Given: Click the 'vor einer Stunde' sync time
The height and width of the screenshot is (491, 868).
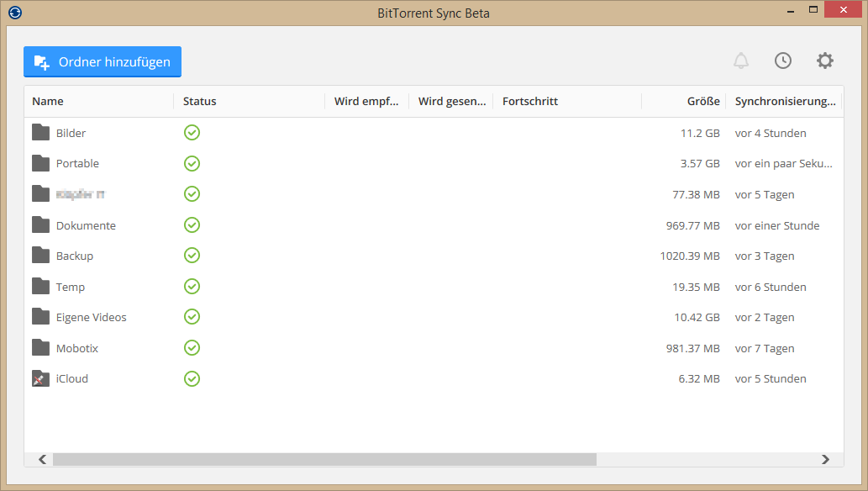Looking at the screenshot, I should (x=777, y=225).
